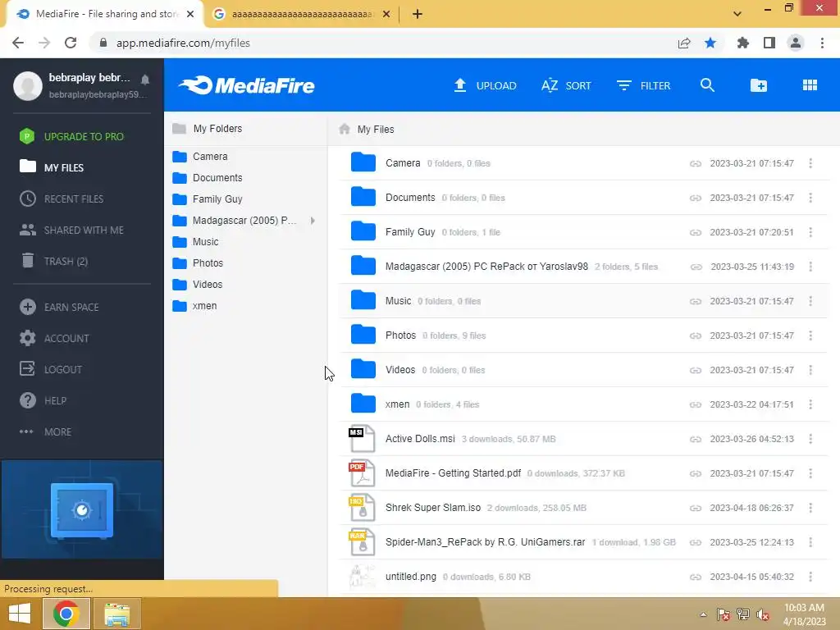Open Trash (2)
This screenshot has width=840, height=630.
pos(53,261)
